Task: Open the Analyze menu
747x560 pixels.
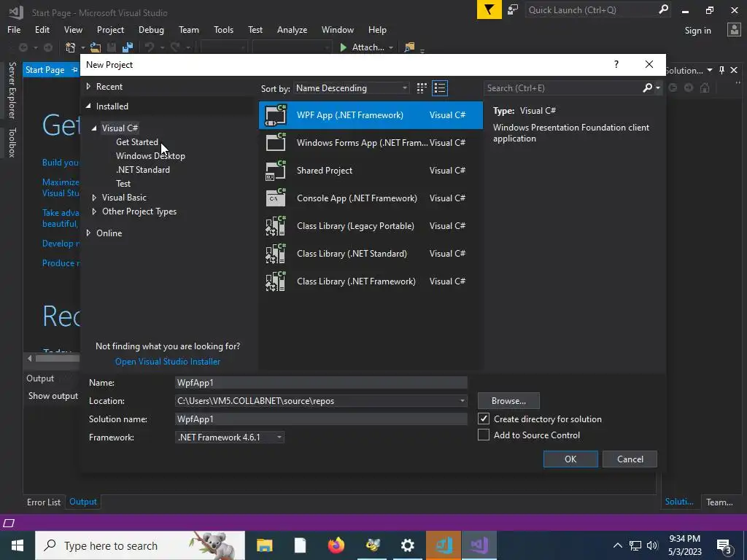Action: point(292,29)
